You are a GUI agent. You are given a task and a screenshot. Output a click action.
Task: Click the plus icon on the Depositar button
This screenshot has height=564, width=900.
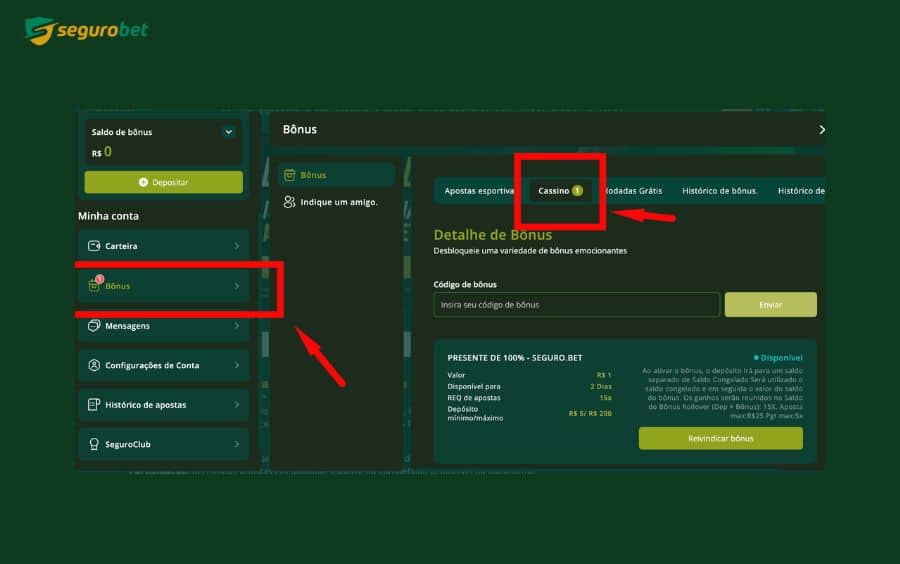[143, 182]
